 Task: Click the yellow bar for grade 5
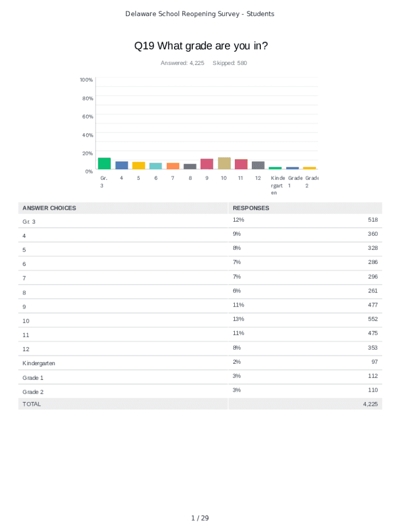click(139, 165)
